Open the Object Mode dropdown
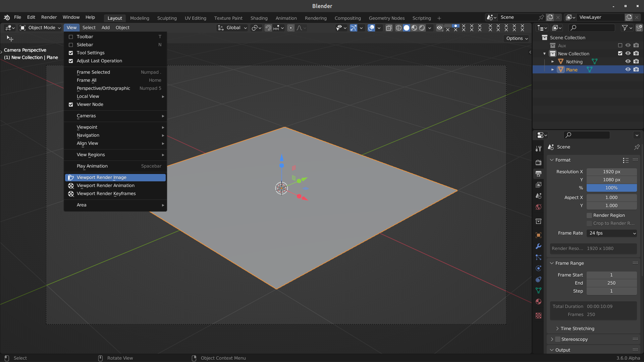The image size is (644, 362). pyautogui.click(x=40, y=28)
